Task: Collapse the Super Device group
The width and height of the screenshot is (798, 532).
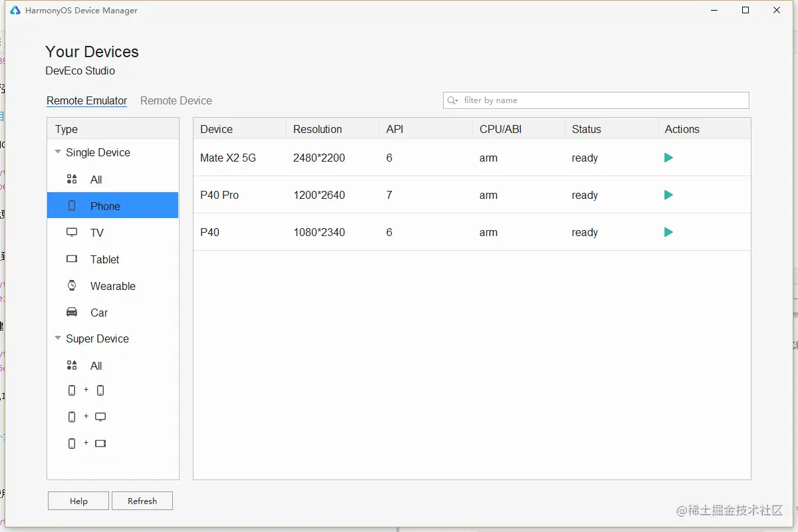Action: click(x=58, y=338)
